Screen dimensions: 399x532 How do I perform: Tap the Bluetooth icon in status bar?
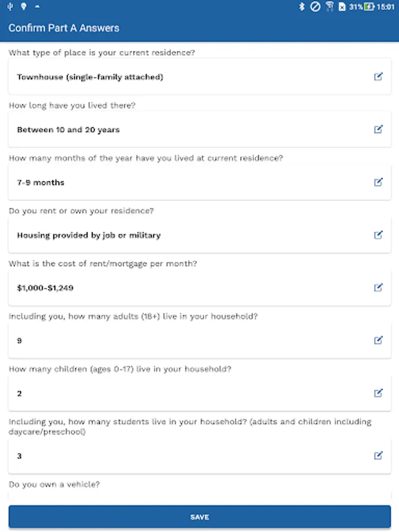(x=302, y=7)
